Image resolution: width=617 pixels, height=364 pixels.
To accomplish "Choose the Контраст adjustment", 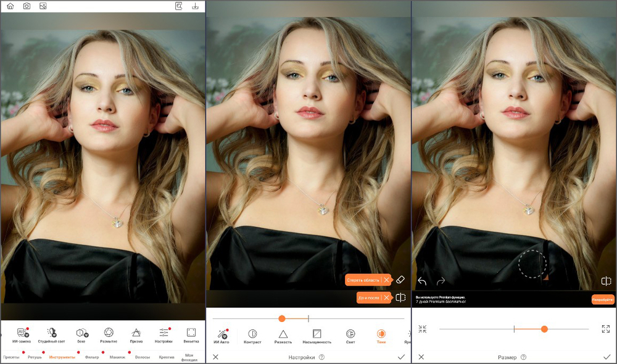I will (x=252, y=334).
